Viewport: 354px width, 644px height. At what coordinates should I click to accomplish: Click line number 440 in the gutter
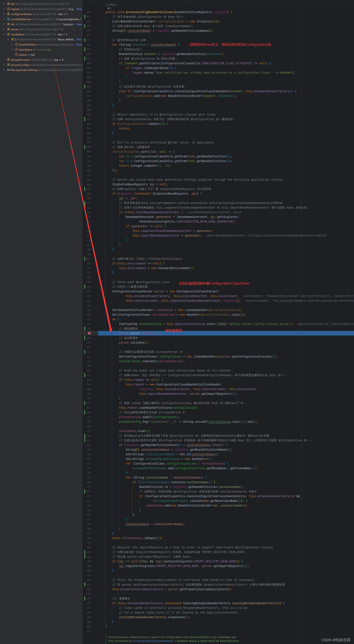coord(88,343)
